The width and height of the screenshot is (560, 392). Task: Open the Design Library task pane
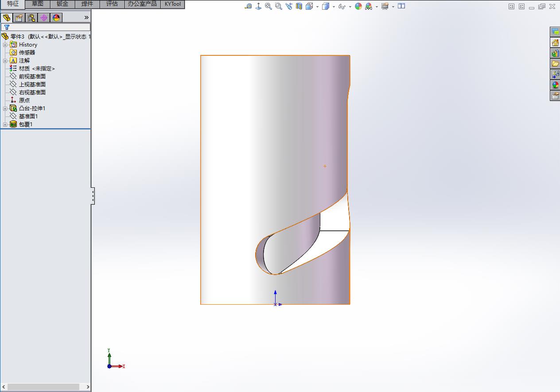tap(555, 53)
